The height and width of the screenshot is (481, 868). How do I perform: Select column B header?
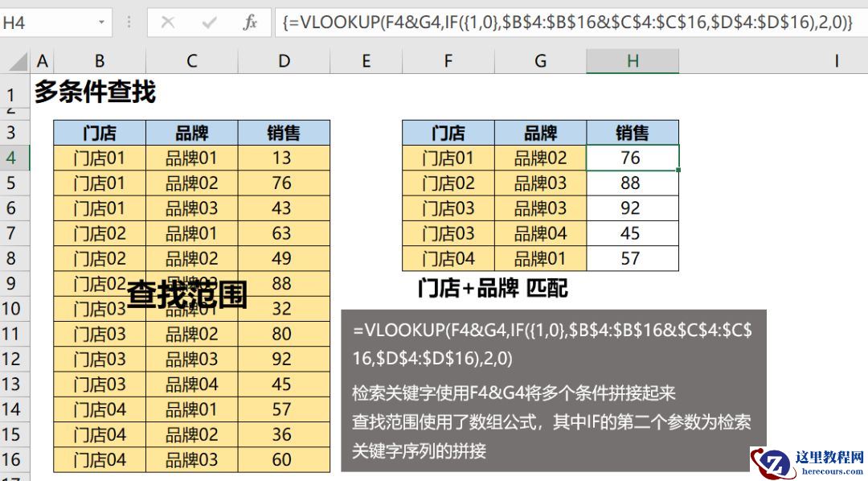100,61
